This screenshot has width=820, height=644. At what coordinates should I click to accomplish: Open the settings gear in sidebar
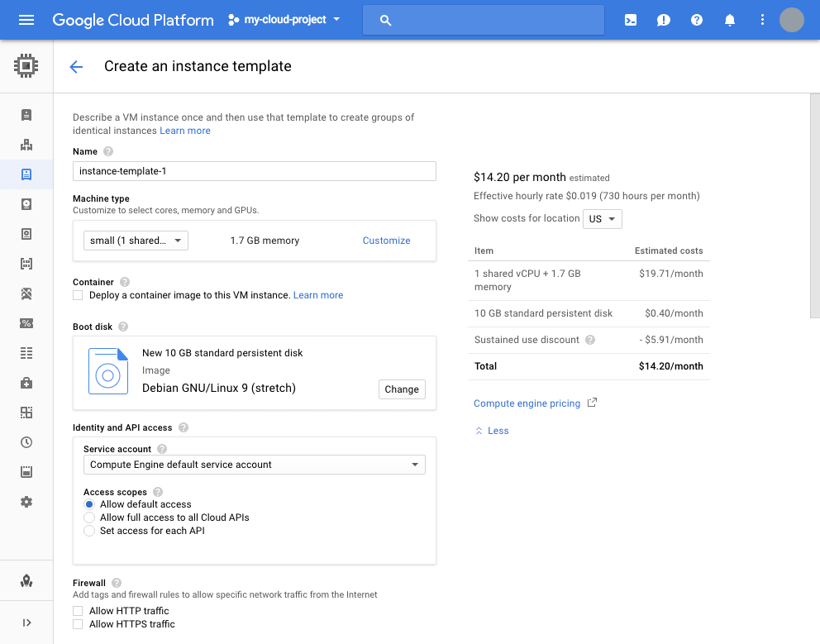tap(26, 502)
